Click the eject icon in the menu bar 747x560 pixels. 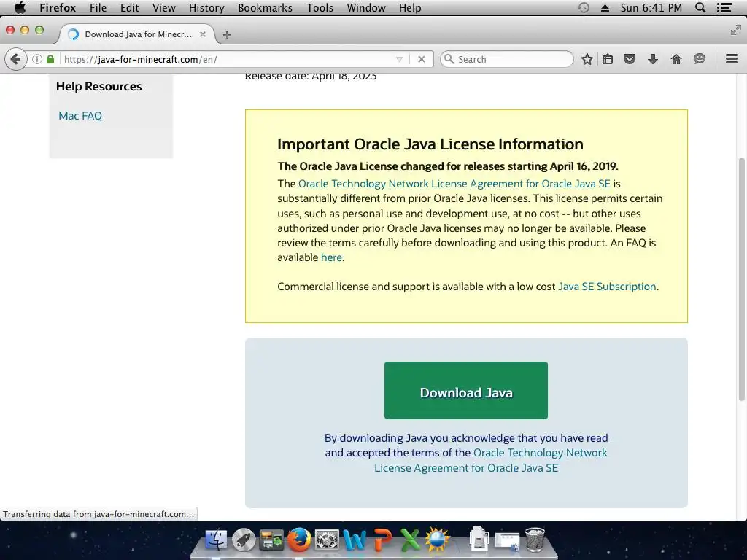[x=605, y=7]
